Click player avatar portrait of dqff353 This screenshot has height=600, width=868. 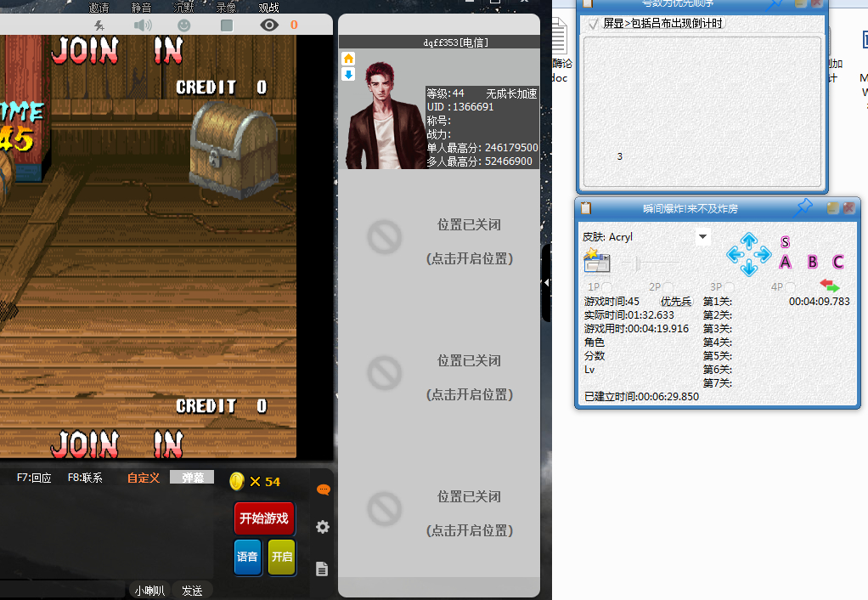point(386,116)
